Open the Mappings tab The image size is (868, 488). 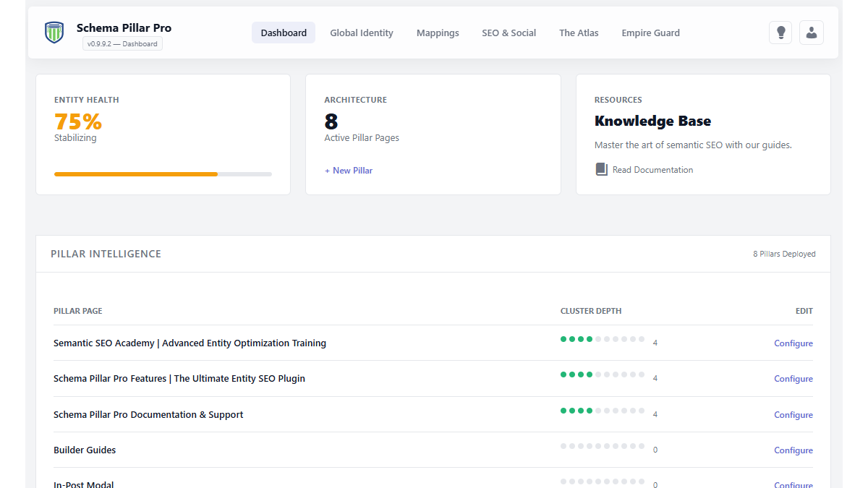(437, 33)
